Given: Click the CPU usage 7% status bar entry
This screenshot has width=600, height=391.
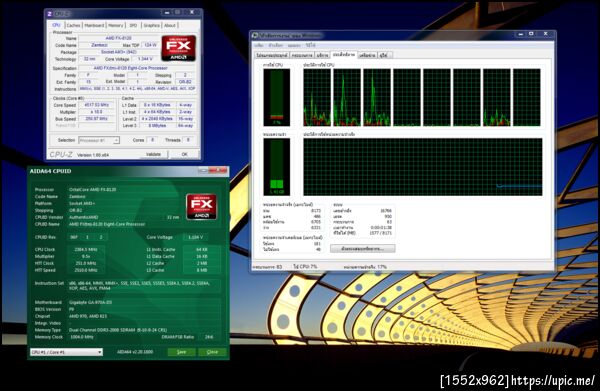Looking at the screenshot, I should (x=305, y=267).
